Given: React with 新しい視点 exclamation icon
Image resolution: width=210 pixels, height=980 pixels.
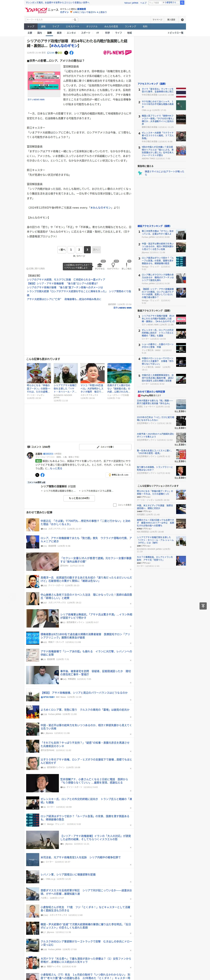Looking at the screenshot, I should click(127, 265).
